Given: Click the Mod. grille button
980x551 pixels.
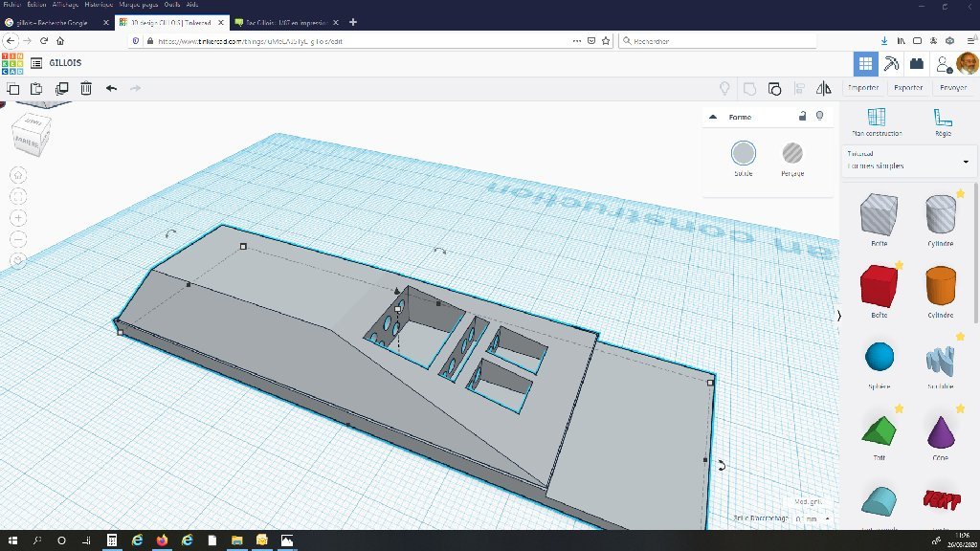Looking at the screenshot, I should coord(808,501).
